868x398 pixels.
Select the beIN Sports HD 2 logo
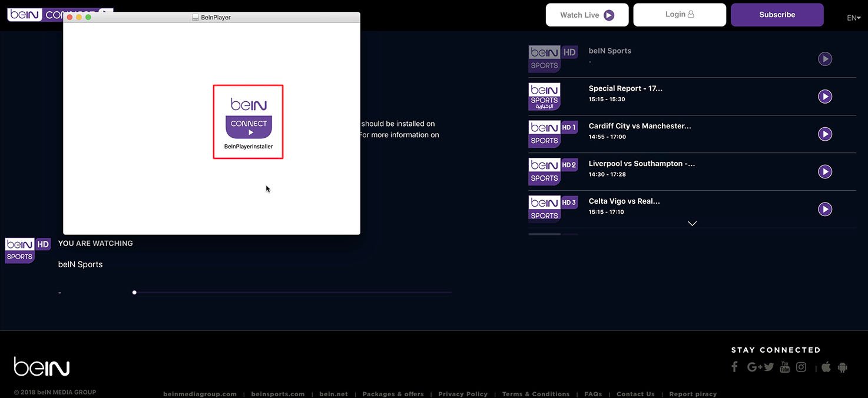click(x=553, y=171)
